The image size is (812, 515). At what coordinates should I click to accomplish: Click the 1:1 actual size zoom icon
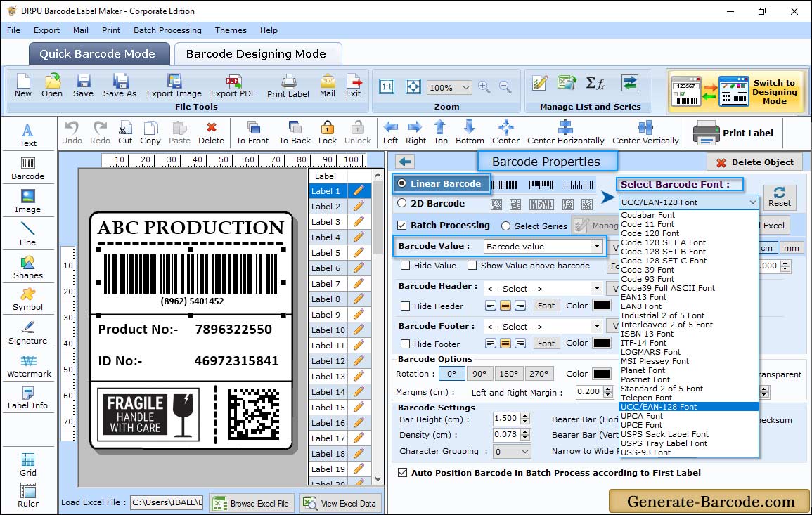point(387,87)
